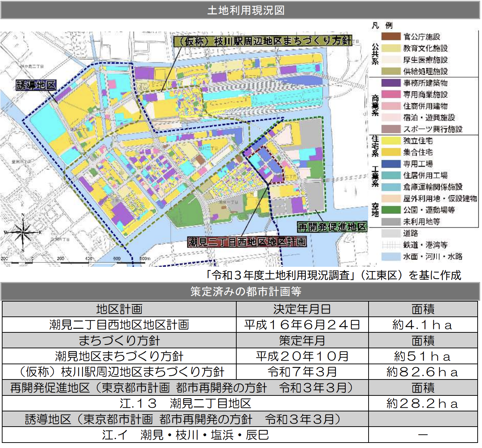Click the 誘導地区 table header row
This screenshot has width=482, height=448.
(185, 419)
